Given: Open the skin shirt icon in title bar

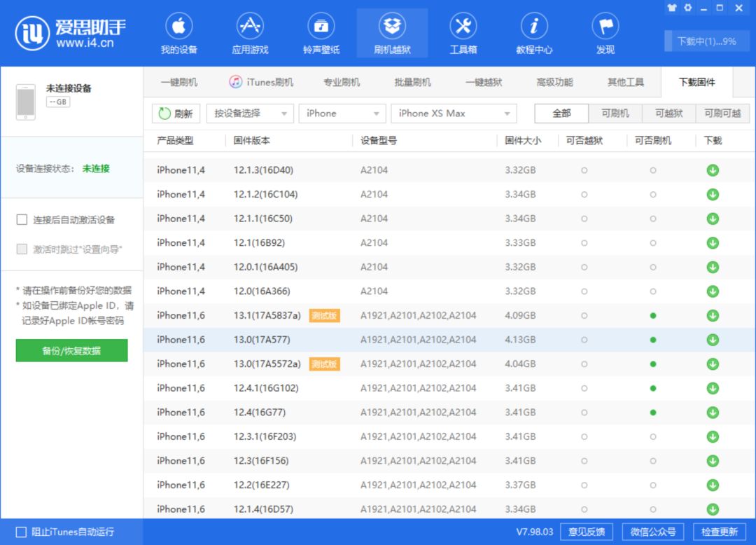Looking at the screenshot, I should click(672, 8).
